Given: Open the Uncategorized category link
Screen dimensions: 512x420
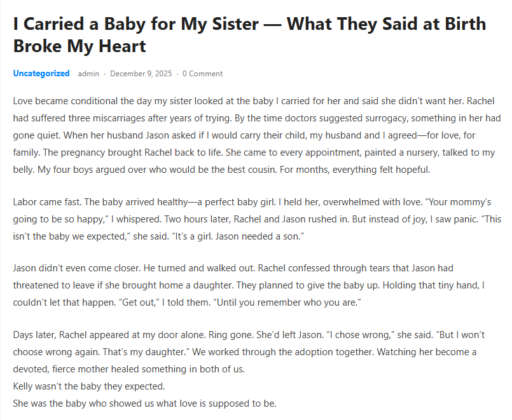Looking at the screenshot, I should point(41,74).
